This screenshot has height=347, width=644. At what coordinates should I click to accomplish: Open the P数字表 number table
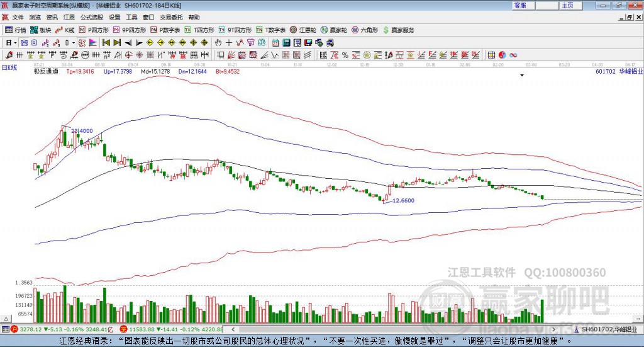pyautogui.click(x=165, y=30)
